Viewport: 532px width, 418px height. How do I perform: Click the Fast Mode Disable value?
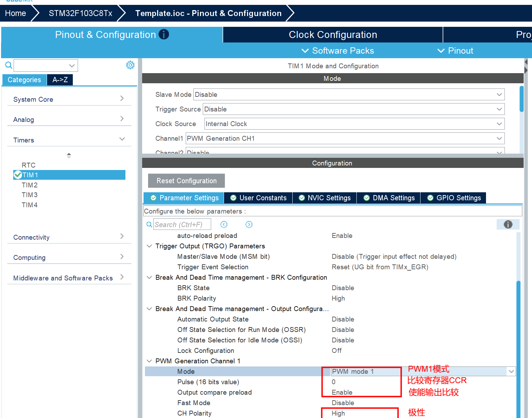pyautogui.click(x=343, y=403)
